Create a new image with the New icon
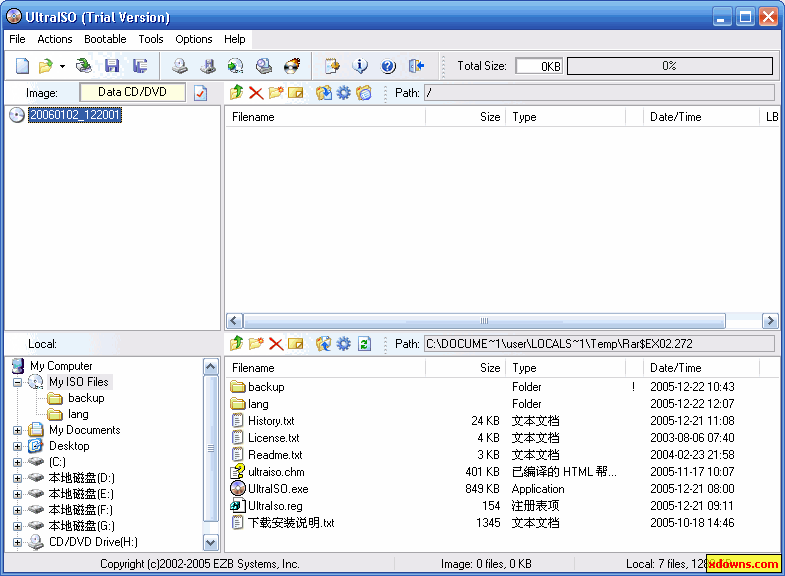Screen dimensions: 785x576 [23, 66]
